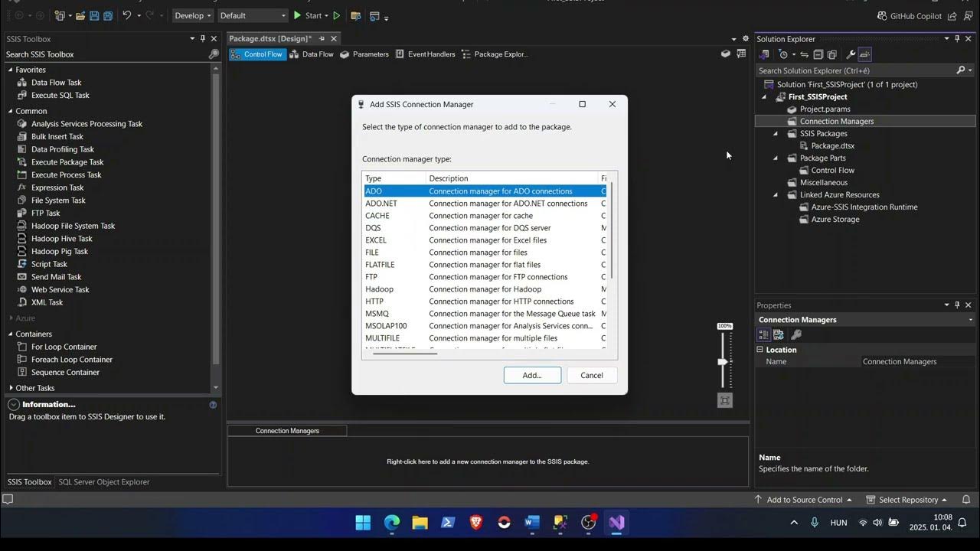Click the Solution Explorer search magnifier
The width and height of the screenshot is (980, 551).
point(961,70)
